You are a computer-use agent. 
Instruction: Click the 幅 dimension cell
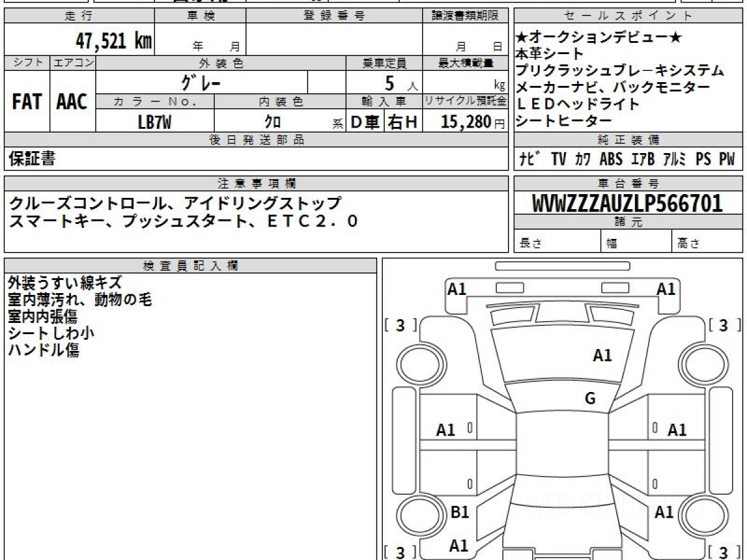point(637,241)
